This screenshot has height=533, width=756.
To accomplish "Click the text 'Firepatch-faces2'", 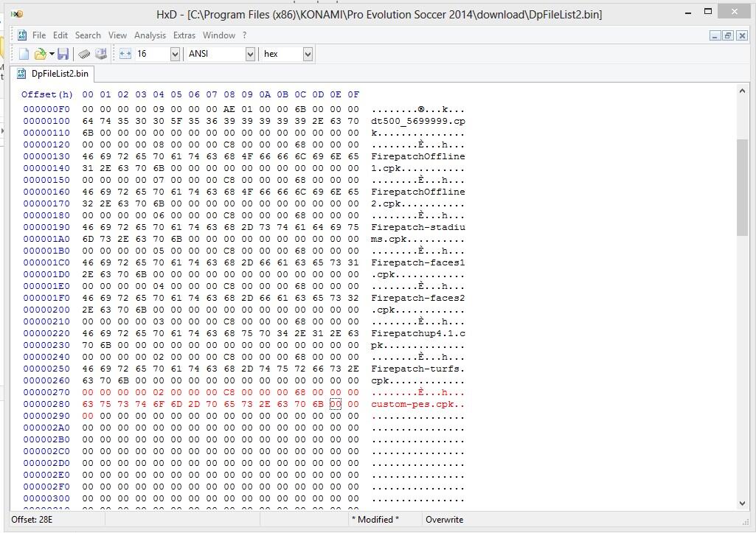I will pyautogui.click(x=418, y=298).
